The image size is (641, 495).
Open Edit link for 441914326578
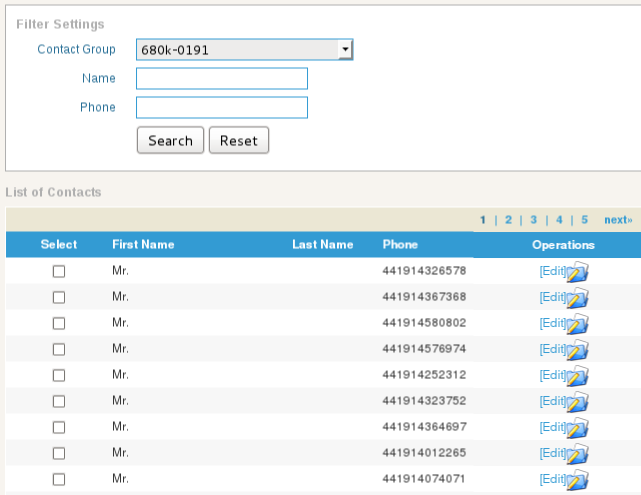pyautogui.click(x=553, y=271)
